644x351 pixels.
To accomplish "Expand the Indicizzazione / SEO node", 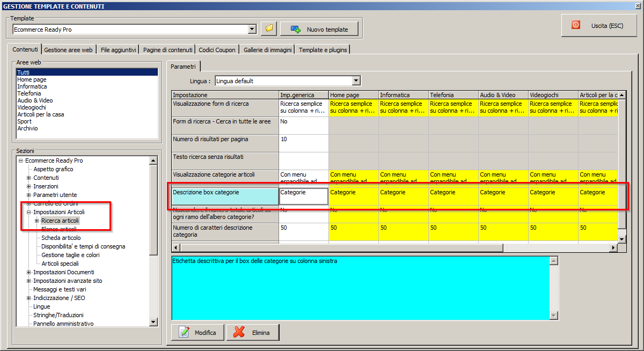I will [29, 298].
